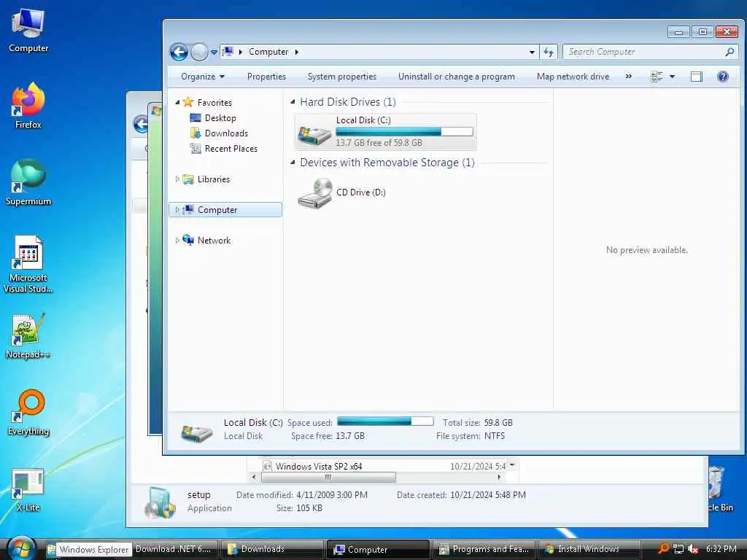
Task: Open the Notepad++ desktop shortcut
Action: [28, 336]
